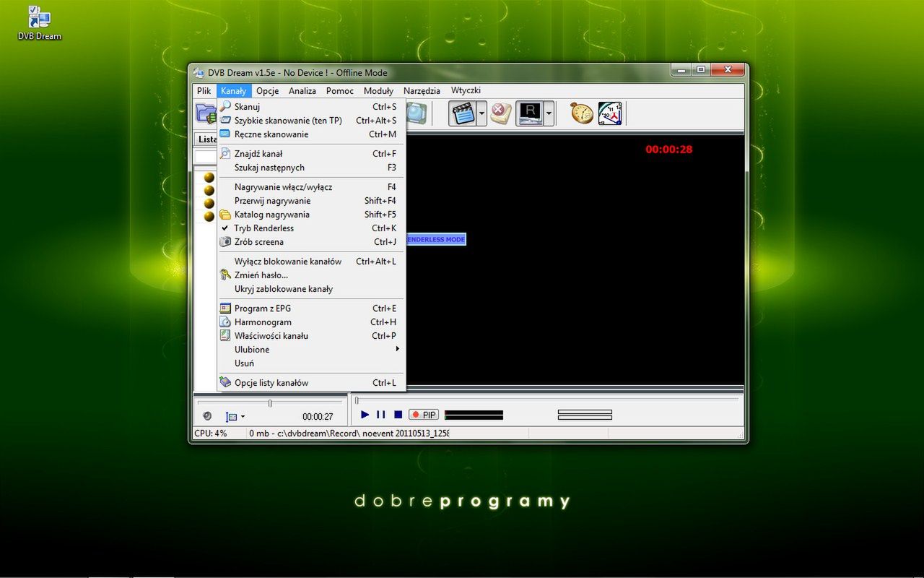Click the Lista tab header

point(206,139)
